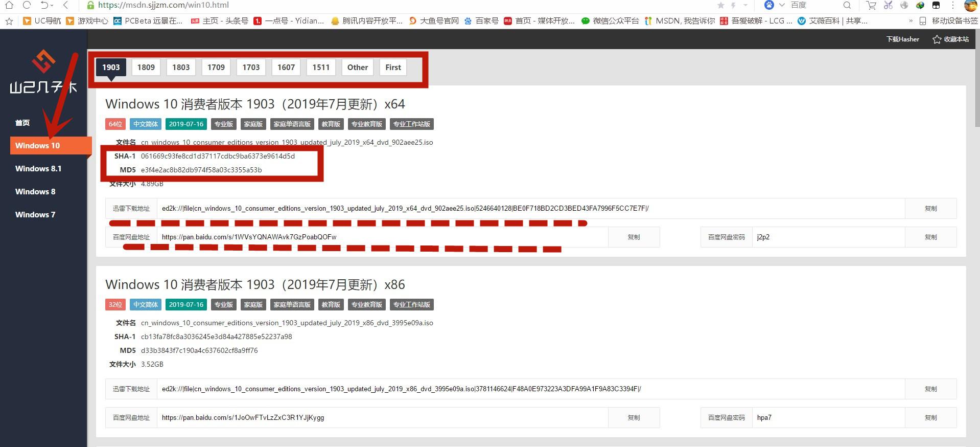The width and height of the screenshot is (980, 447).
Task: Open 移动设备书签 mobile bookmarks
Action: tap(948, 21)
